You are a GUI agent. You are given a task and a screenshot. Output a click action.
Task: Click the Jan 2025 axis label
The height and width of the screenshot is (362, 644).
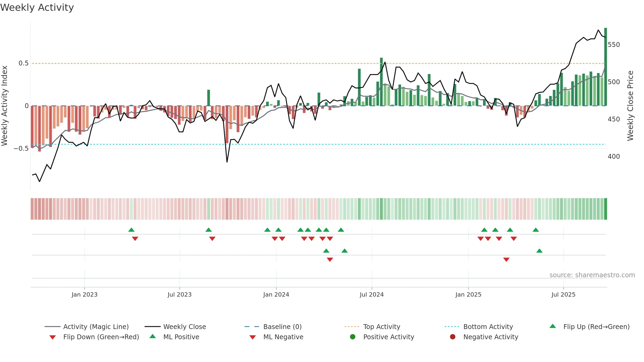tap(468, 294)
